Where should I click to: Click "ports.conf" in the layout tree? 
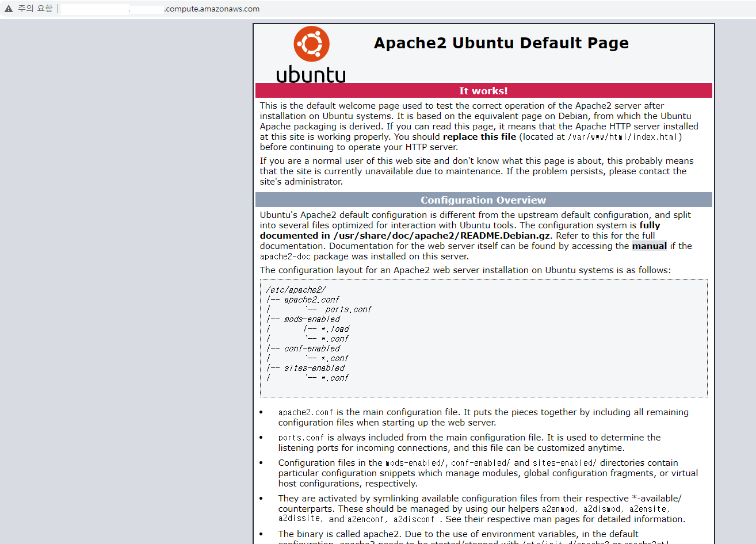coord(348,309)
